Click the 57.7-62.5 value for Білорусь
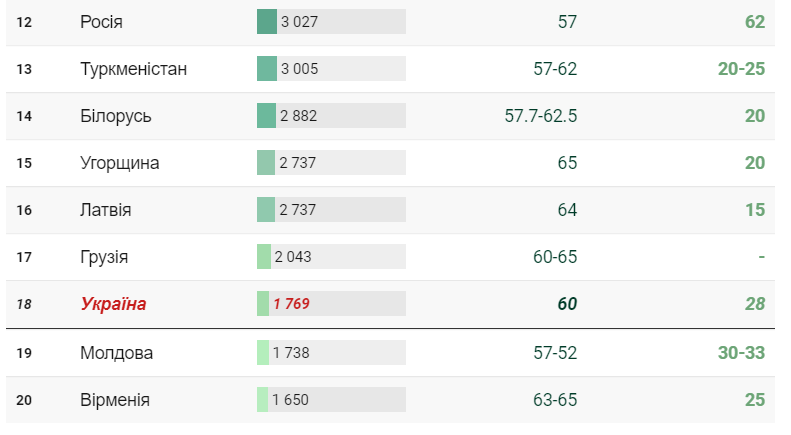 click(x=541, y=116)
